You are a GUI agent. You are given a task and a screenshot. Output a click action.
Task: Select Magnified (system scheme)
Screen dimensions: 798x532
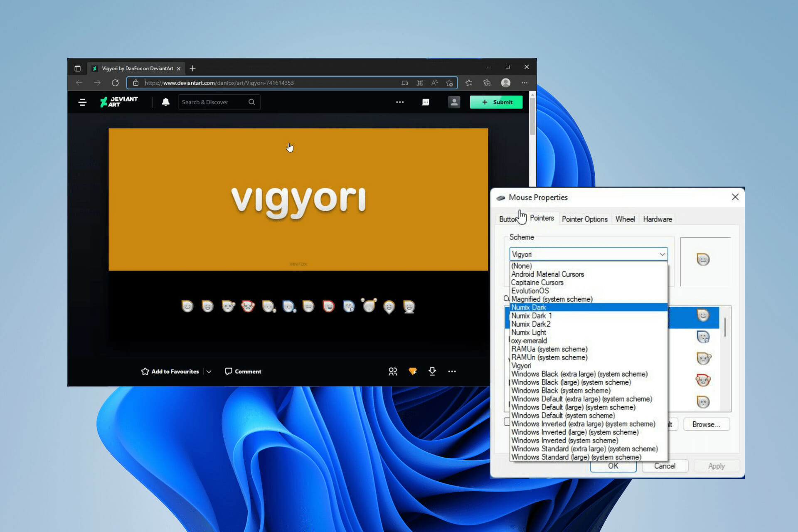tap(589, 299)
